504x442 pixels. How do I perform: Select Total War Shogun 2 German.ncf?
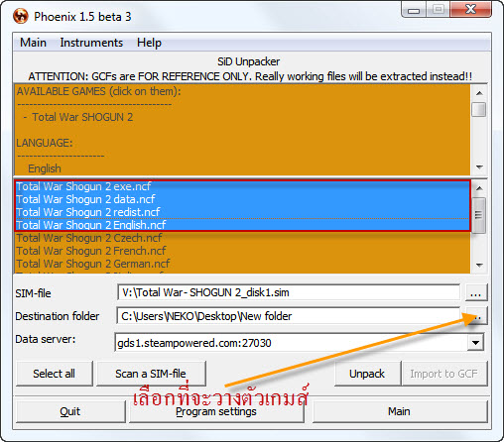click(x=242, y=264)
